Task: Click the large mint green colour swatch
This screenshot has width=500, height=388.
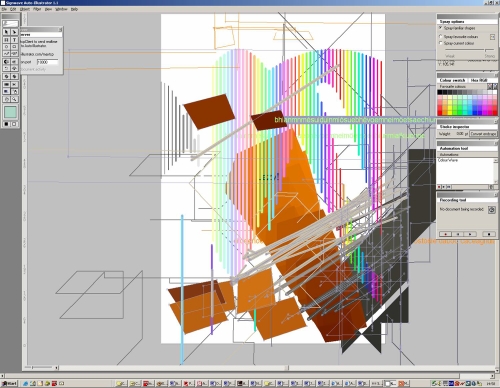Action: [10, 112]
